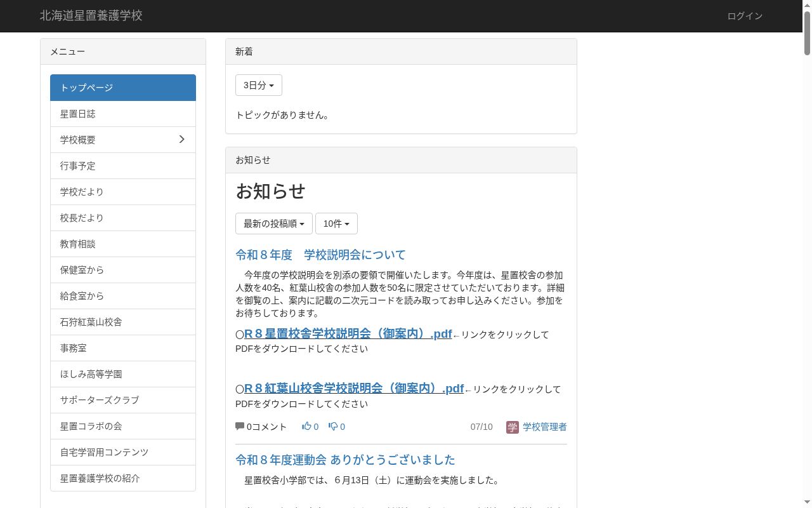Open 事務室 menu item

click(123, 348)
